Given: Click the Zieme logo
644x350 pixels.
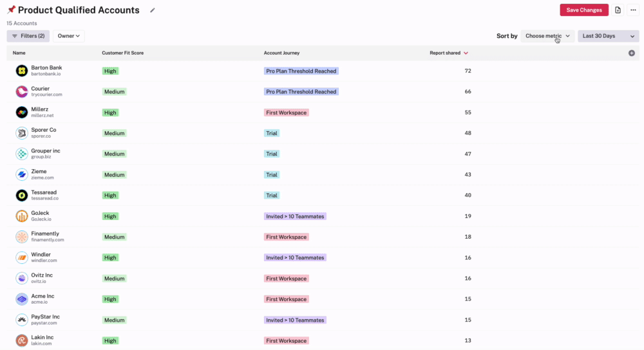Looking at the screenshot, I should pos(22,174).
